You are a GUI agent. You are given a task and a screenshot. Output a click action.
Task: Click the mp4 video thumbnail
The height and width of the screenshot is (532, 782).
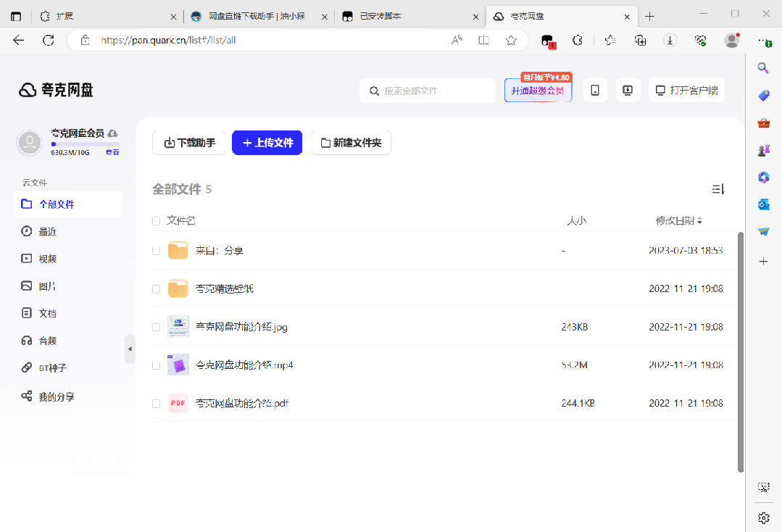(178, 365)
